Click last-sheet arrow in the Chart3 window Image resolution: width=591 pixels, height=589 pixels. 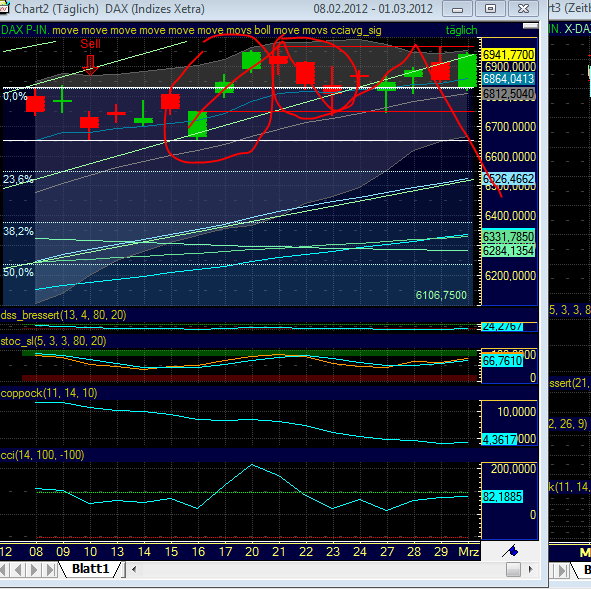tap(562, 571)
